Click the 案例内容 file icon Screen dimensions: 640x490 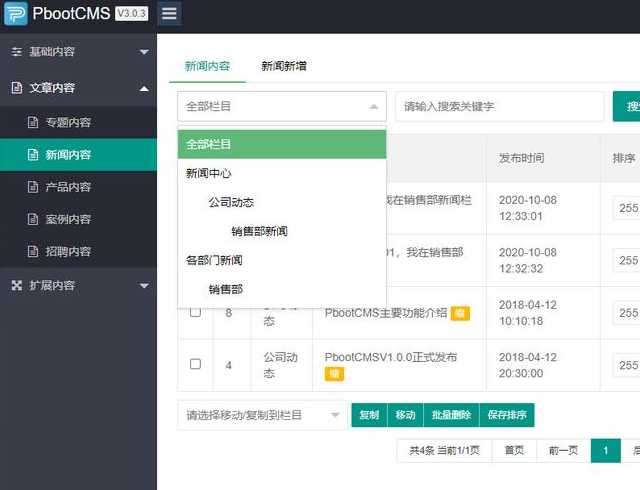[33, 219]
